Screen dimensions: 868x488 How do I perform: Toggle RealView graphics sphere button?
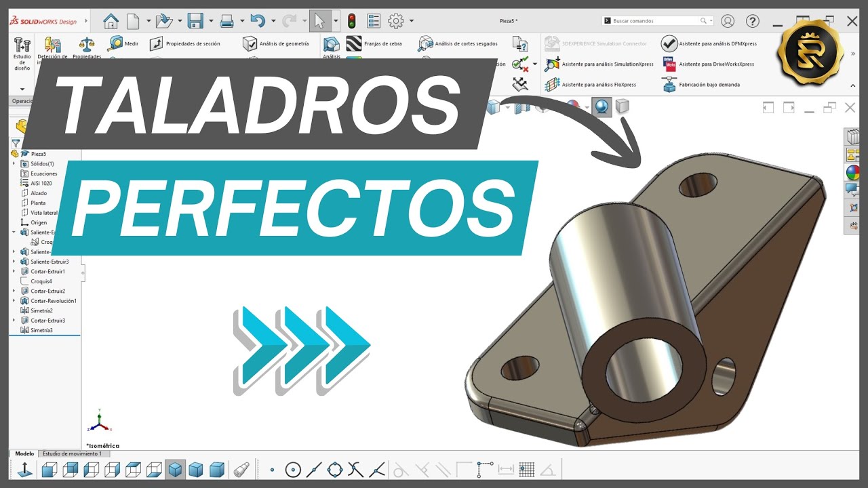(x=601, y=106)
